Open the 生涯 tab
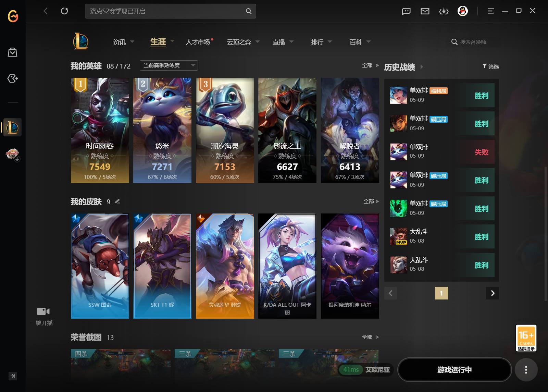Image resolution: width=548 pixels, height=392 pixels. coord(158,42)
